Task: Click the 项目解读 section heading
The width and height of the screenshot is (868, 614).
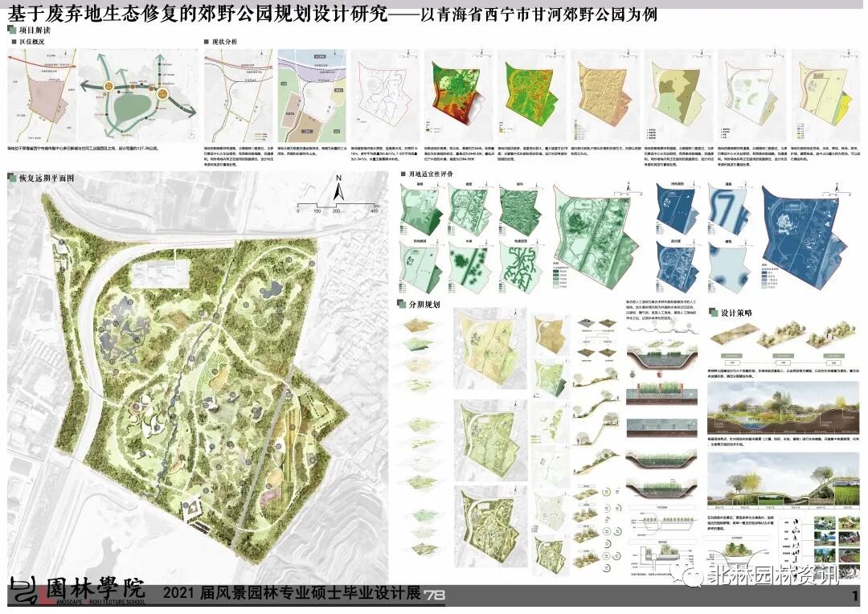Action: [35, 30]
